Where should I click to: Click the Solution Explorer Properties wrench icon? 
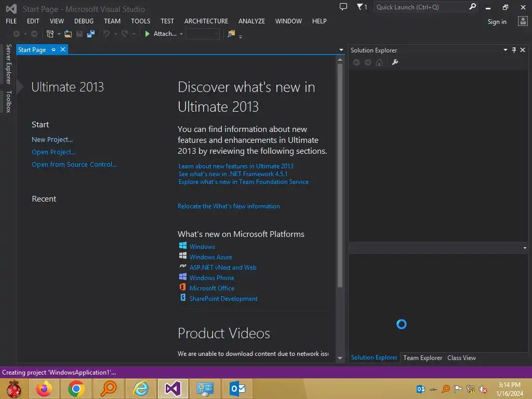point(395,62)
